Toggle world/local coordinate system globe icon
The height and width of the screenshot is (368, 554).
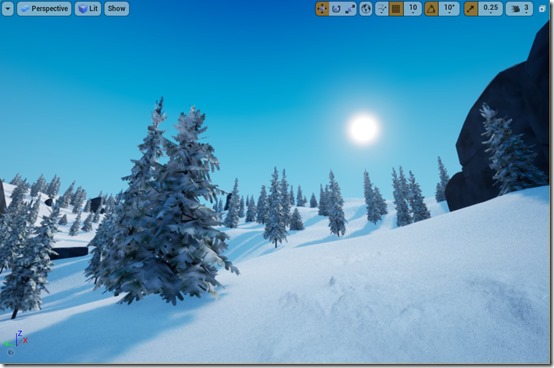click(x=366, y=9)
